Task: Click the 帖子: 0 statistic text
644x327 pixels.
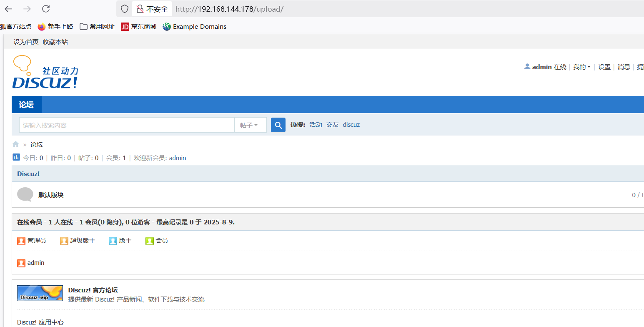Action: click(88, 158)
